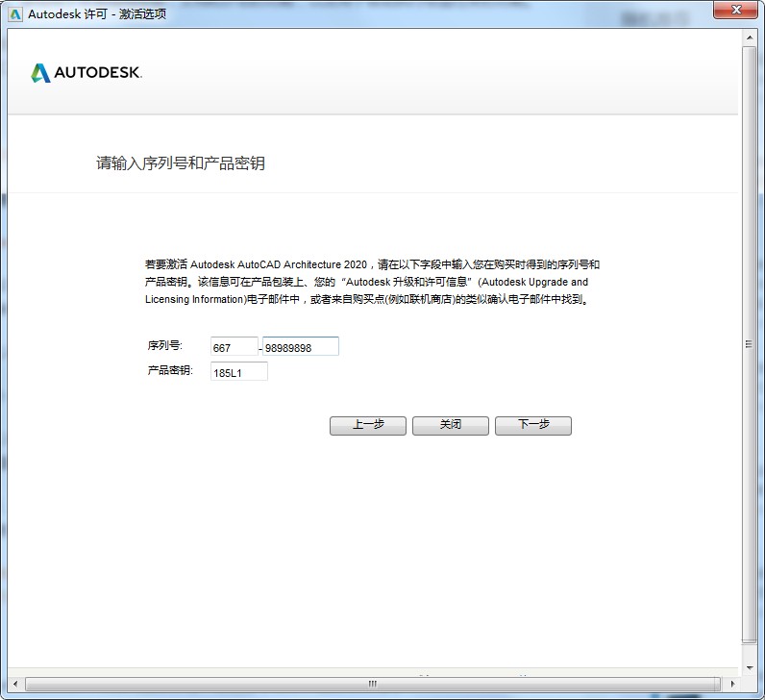
Task: Click the activation instructions paragraph
Action: tap(372, 282)
